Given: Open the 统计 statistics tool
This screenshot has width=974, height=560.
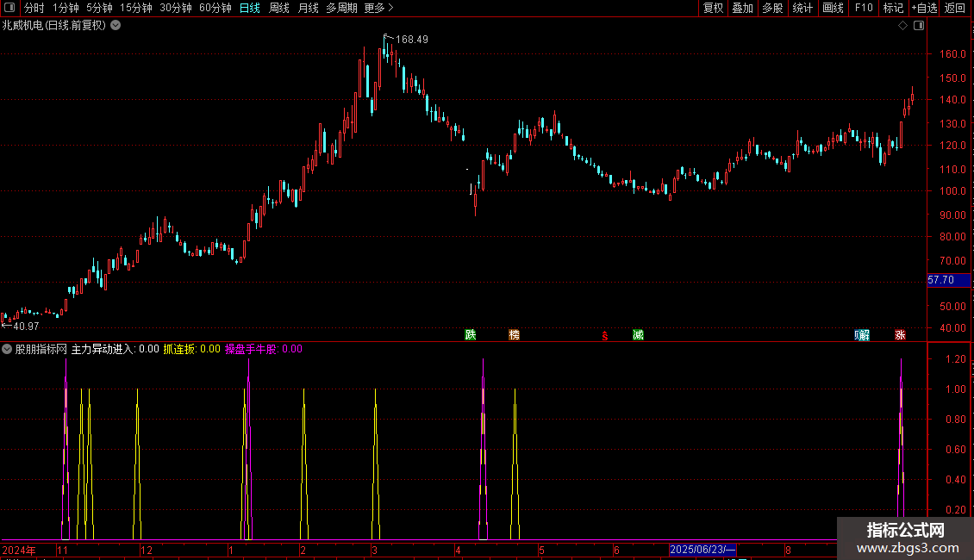Looking at the screenshot, I should point(802,8).
